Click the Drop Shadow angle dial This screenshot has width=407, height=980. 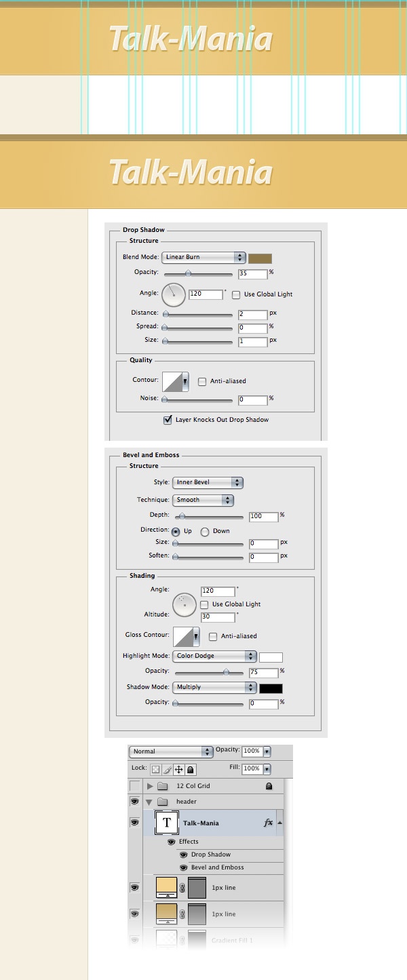tap(174, 294)
